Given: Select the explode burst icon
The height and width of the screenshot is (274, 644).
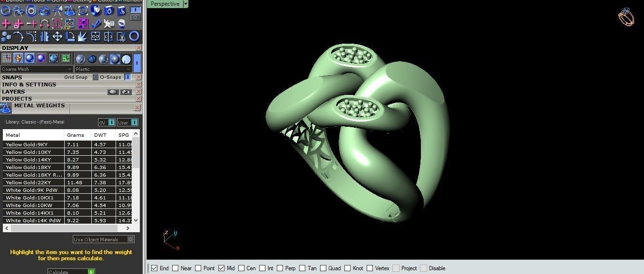Looking at the screenshot, I should tap(83, 37).
